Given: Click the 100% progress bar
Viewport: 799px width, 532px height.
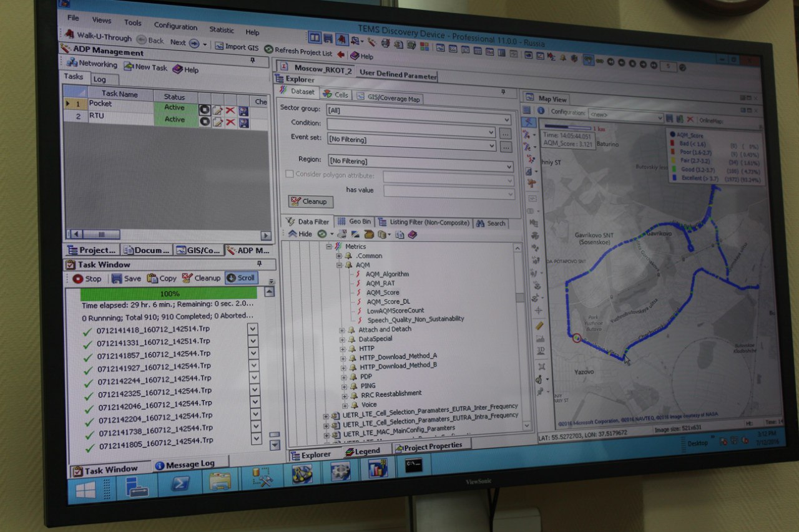Looking at the screenshot, I should pyautogui.click(x=169, y=293).
